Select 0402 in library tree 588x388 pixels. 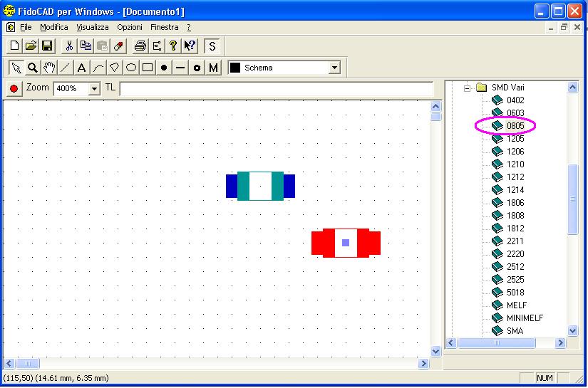(515, 100)
